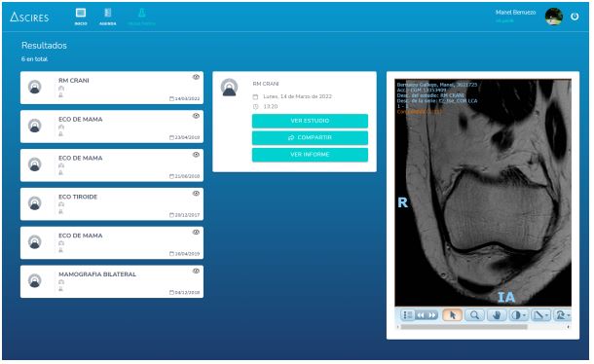Toggle eye icon on ECO TIROIDE result

[196, 193]
